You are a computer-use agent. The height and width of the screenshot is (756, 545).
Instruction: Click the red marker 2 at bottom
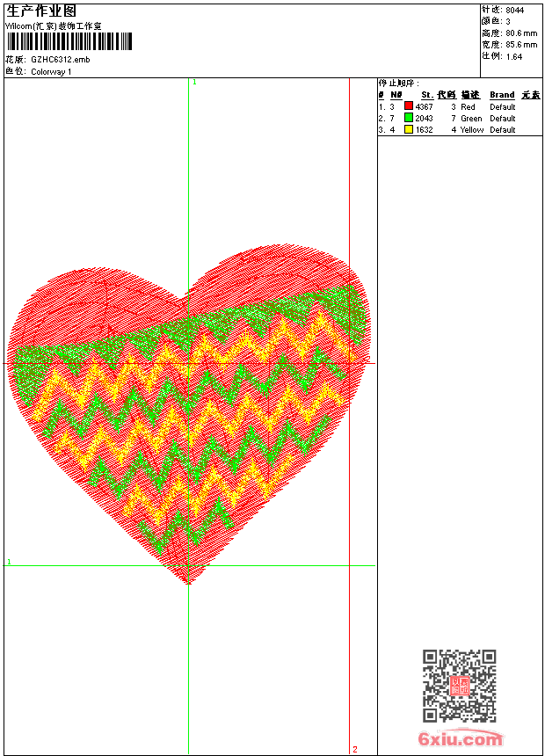[x=355, y=749]
